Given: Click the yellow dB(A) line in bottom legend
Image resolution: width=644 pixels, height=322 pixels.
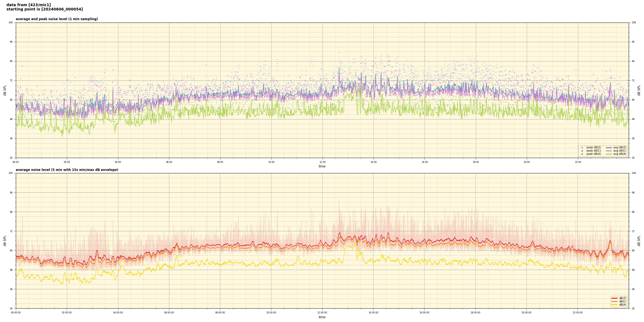Looking at the screenshot, I should (x=614, y=305).
